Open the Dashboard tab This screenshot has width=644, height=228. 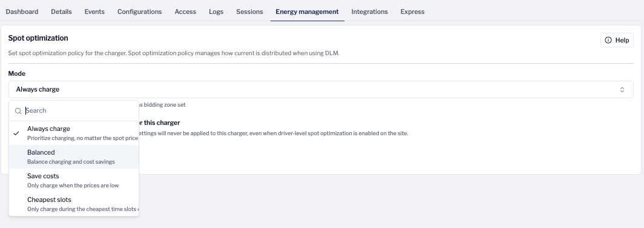pyautogui.click(x=22, y=12)
